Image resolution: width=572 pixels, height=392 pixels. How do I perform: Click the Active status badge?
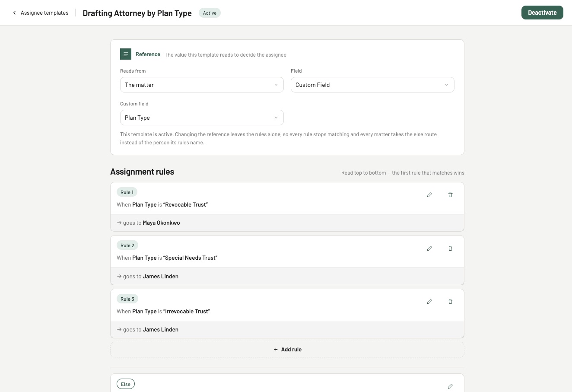pos(210,13)
